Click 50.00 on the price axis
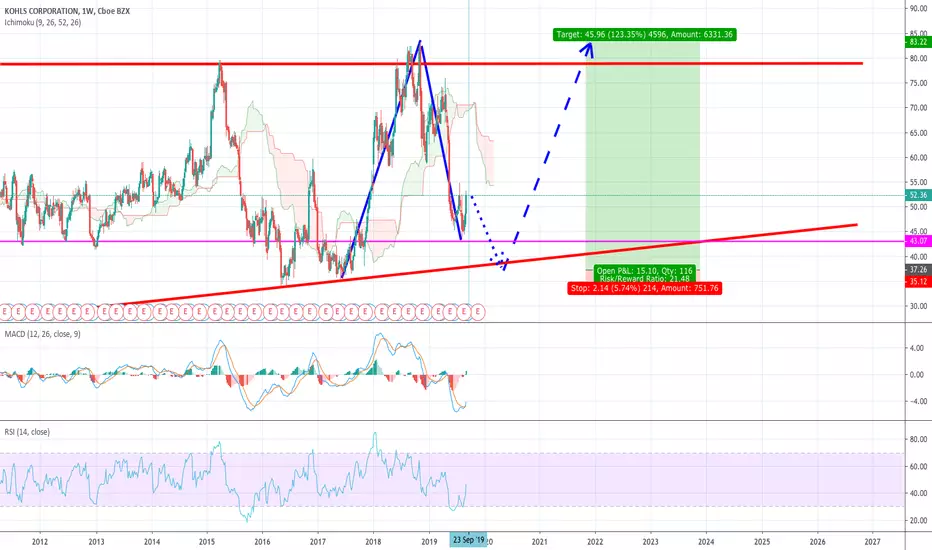This screenshot has width=932, height=550. coord(918,207)
